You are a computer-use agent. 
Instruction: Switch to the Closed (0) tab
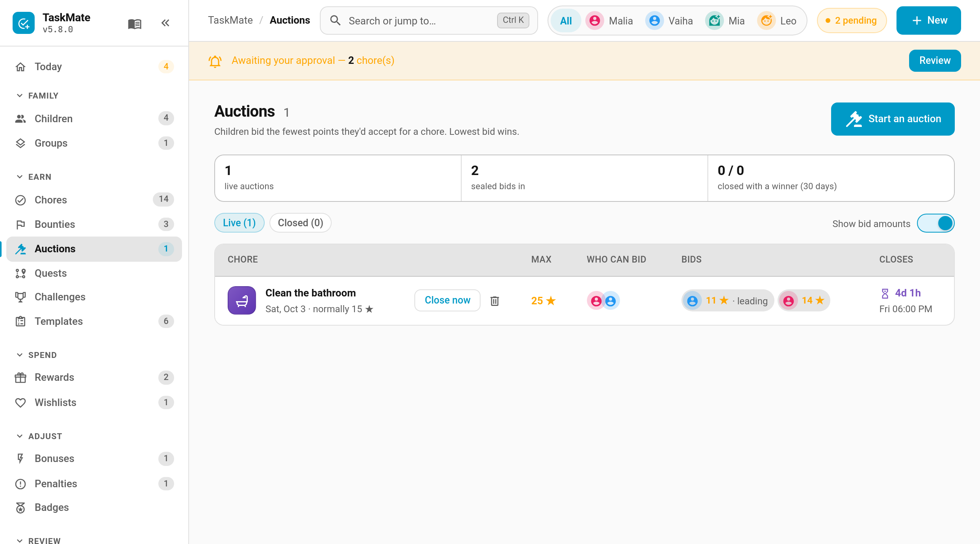pos(301,223)
